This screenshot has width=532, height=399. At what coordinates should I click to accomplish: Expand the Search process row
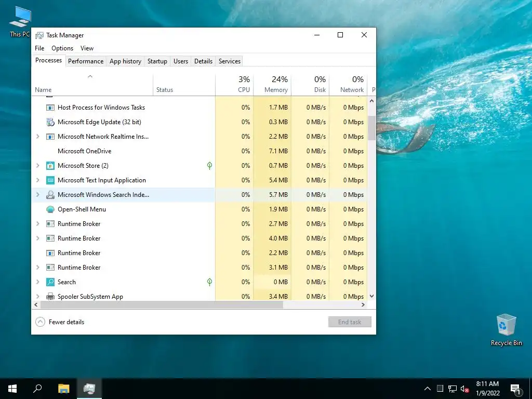coord(37,282)
